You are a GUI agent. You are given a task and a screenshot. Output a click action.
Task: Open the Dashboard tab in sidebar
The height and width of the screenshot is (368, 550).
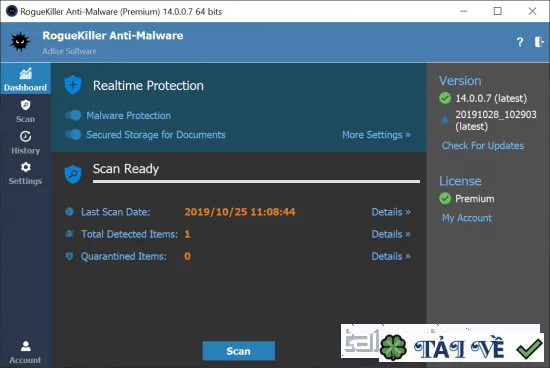pos(25,79)
